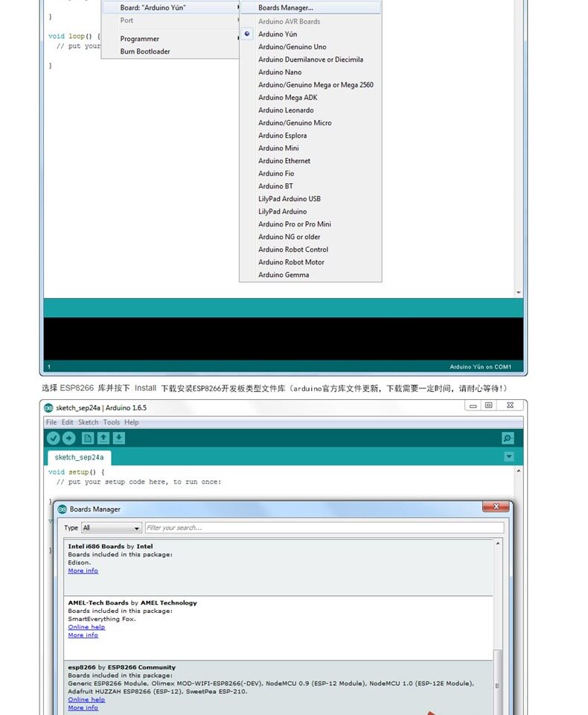Open the tab options dropdown arrow
This screenshot has width=588, height=715.
[509, 457]
